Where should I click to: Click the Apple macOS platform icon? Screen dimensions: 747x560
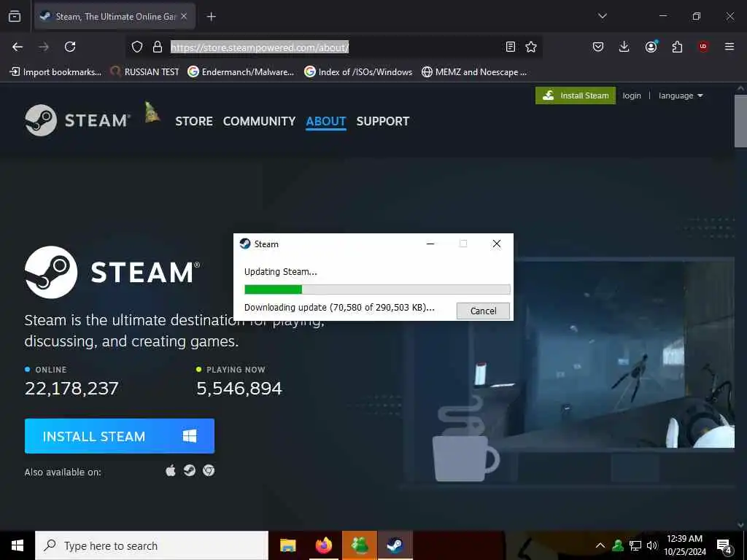[x=171, y=471]
